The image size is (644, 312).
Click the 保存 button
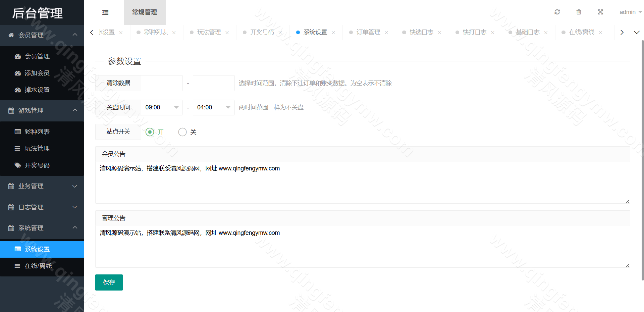[109, 282]
